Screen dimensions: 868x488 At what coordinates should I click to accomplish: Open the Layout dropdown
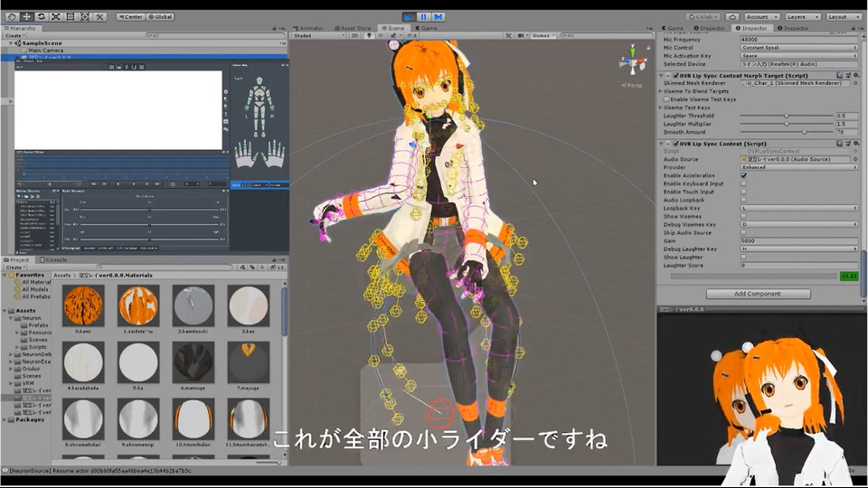click(x=843, y=16)
